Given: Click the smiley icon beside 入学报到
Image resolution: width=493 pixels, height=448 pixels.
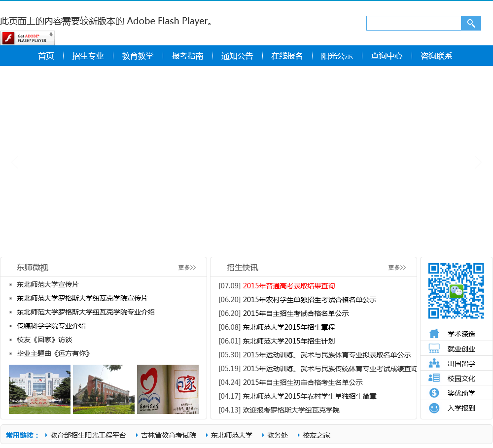Looking at the screenshot, I should (434, 408).
